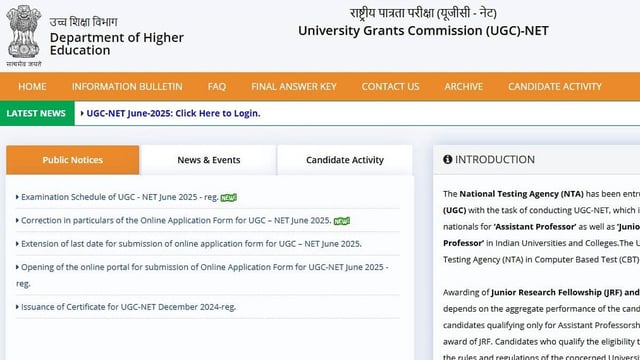Click the green LATEST NEWS label
This screenshot has height=360, width=640.
pyautogui.click(x=37, y=113)
